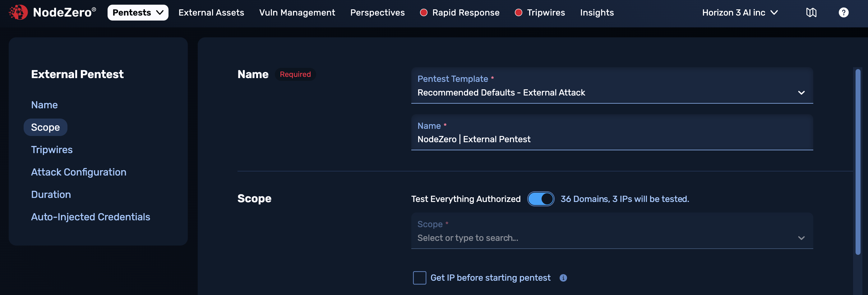Click the red Tripwires indicator dot
Screen dimensions: 868x295
coord(519,12)
